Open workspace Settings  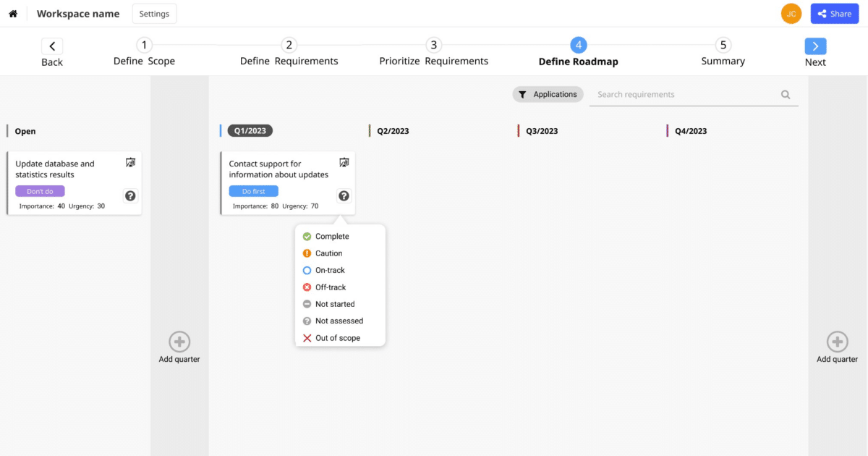(x=154, y=14)
